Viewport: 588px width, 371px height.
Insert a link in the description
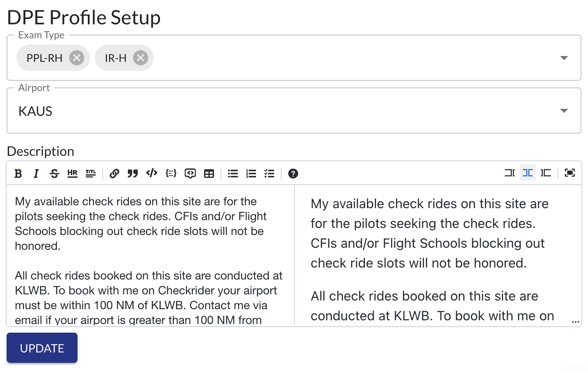(x=114, y=174)
